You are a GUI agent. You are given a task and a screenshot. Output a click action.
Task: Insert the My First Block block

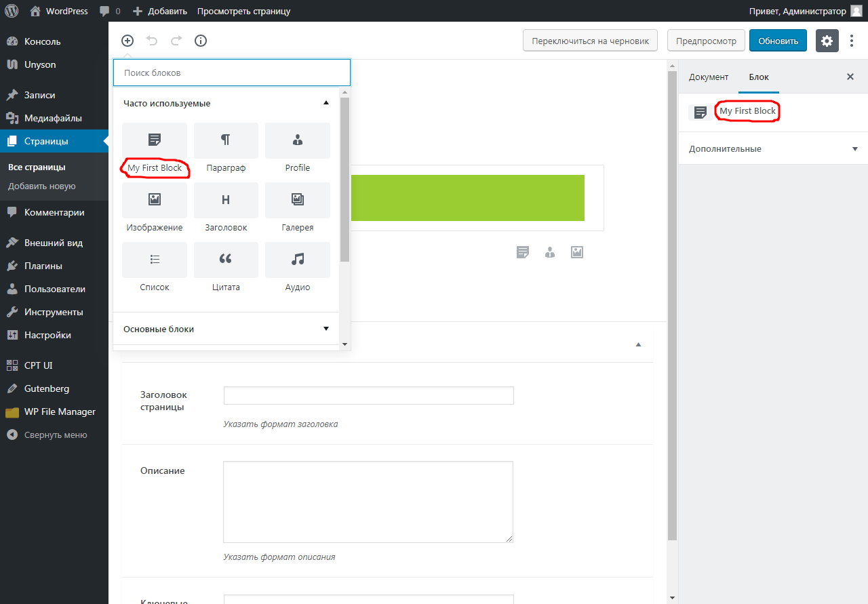pos(155,150)
